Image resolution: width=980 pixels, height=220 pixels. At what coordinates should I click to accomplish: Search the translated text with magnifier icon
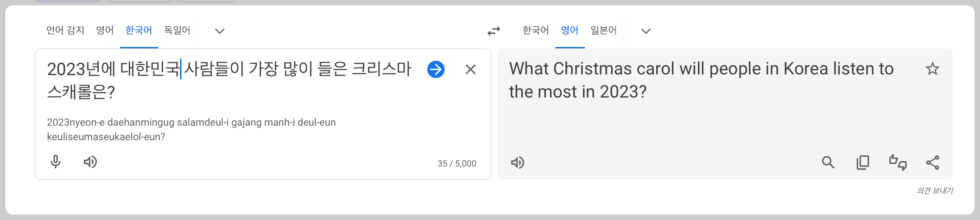(x=828, y=163)
